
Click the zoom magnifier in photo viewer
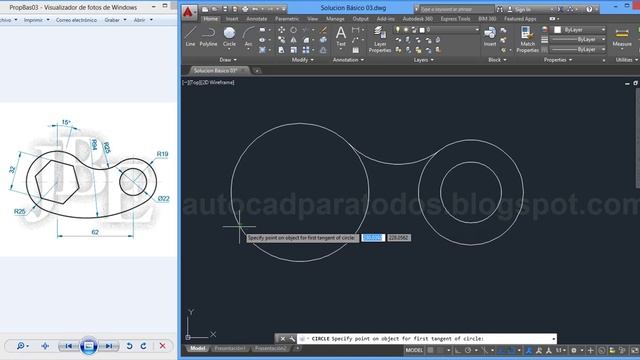(x=20, y=346)
